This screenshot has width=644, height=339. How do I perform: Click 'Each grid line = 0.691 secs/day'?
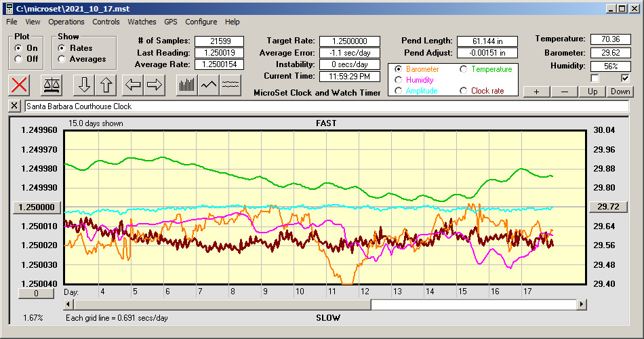pyautogui.click(x=117, y=318)
